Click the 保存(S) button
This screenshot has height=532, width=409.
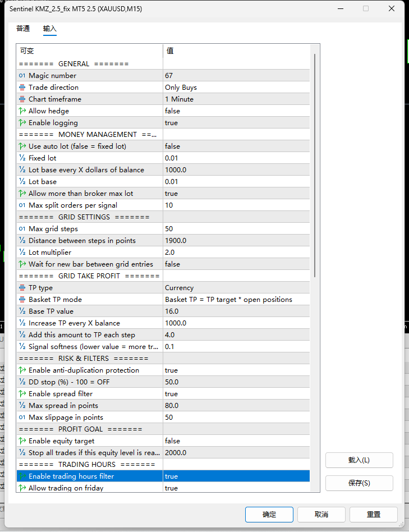pyautogui.click(x=359, y=483)
